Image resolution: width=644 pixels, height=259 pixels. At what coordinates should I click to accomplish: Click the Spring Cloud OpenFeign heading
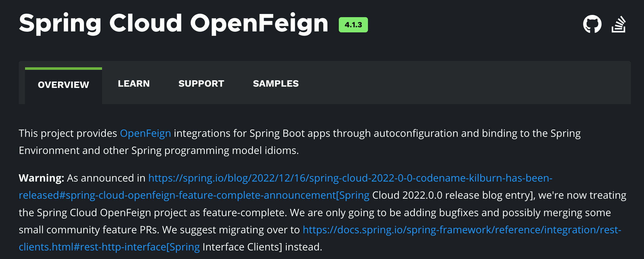click(x=173, y=23)
